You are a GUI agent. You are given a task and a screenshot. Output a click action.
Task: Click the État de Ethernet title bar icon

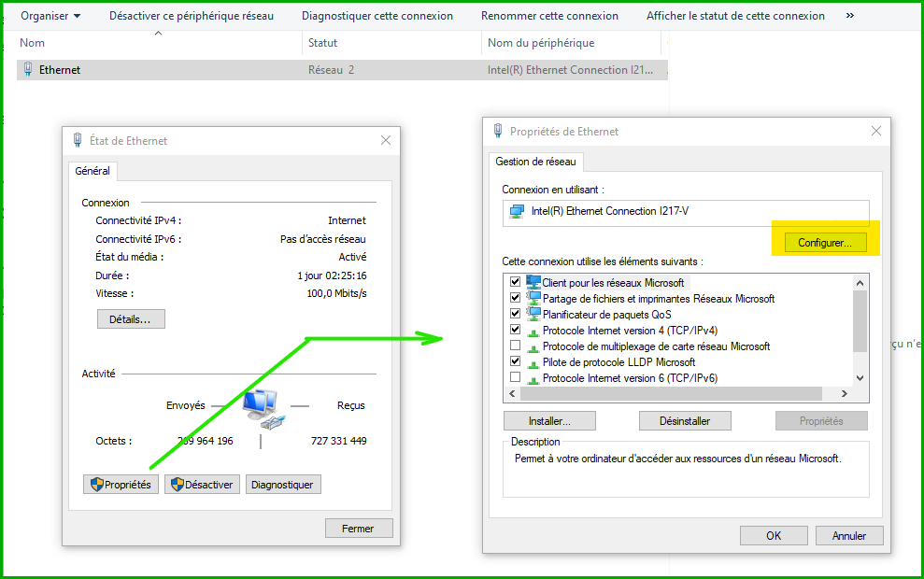point(78,140)
